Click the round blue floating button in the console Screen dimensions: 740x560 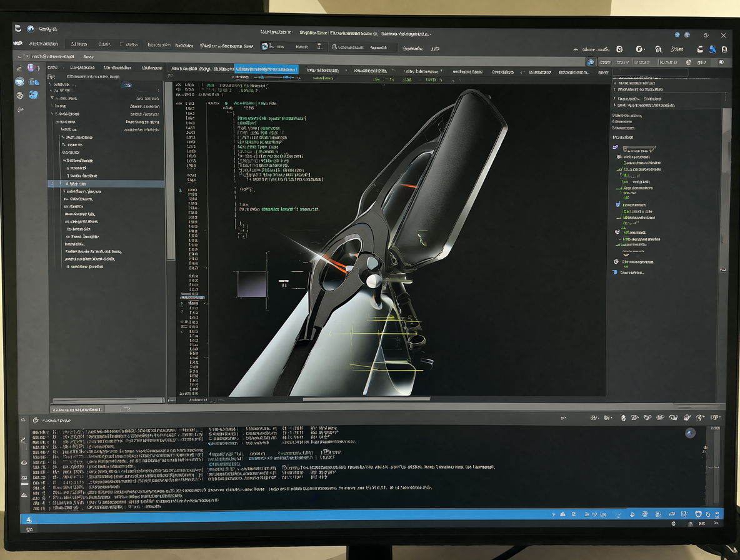click(690, 433)
